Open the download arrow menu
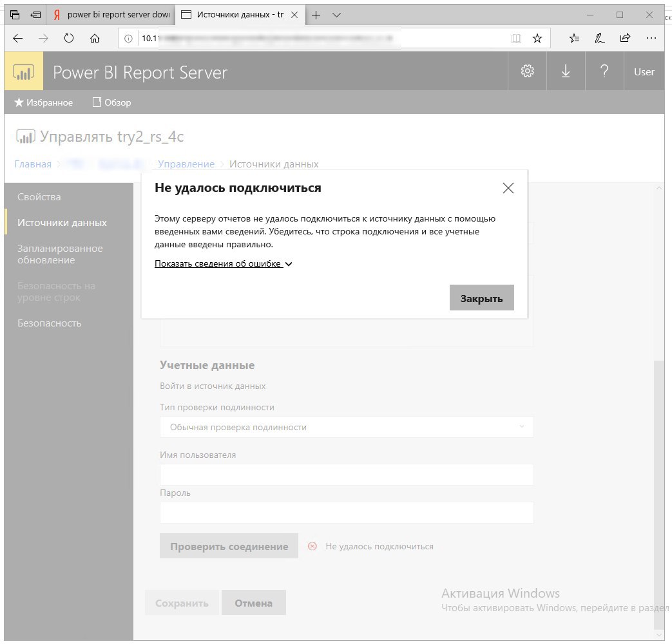This screenshot has width=672, height=644. [x=566, y=71]
